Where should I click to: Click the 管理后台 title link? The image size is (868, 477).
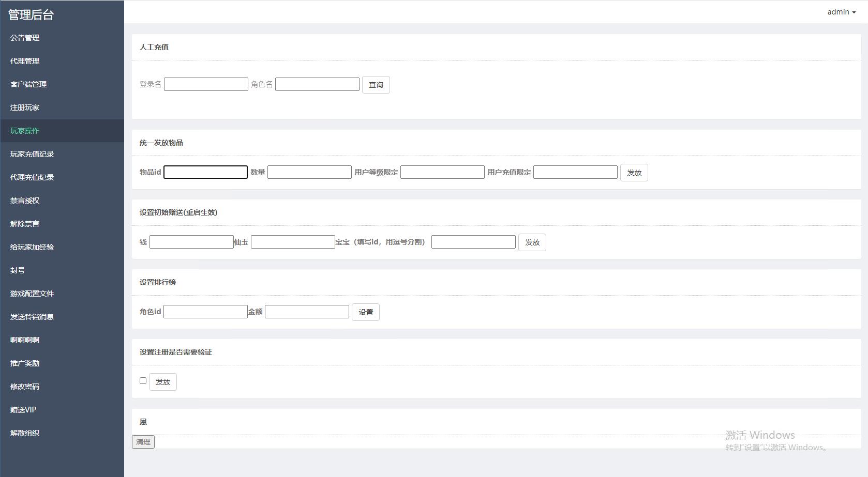point(31,15)
